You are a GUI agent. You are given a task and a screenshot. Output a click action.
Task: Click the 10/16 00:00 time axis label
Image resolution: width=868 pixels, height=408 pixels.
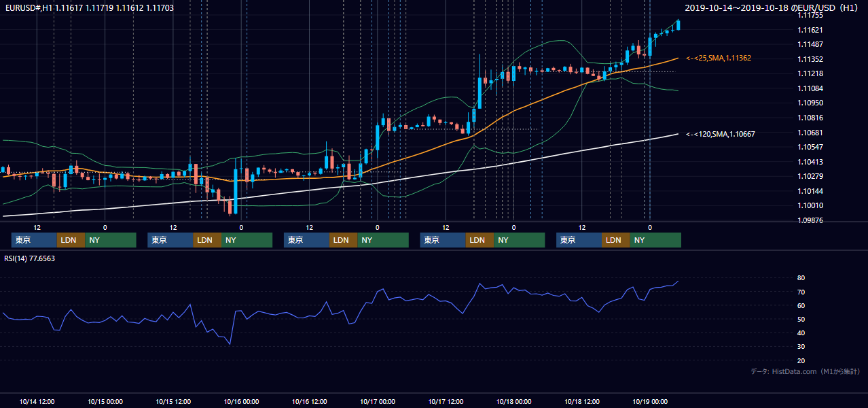click(241, 401)
